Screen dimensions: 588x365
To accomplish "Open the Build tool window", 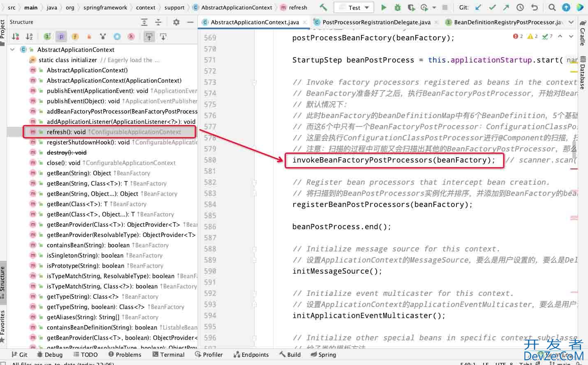I will coord(290,354).
